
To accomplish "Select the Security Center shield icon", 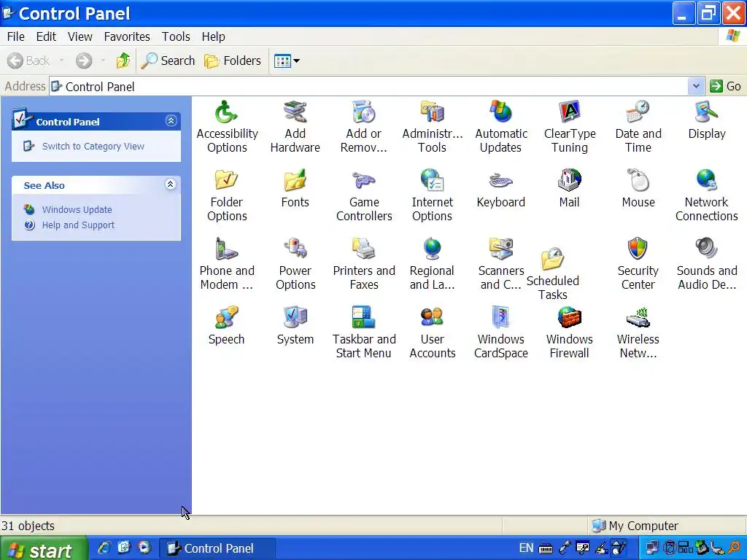I will (638, 249).
